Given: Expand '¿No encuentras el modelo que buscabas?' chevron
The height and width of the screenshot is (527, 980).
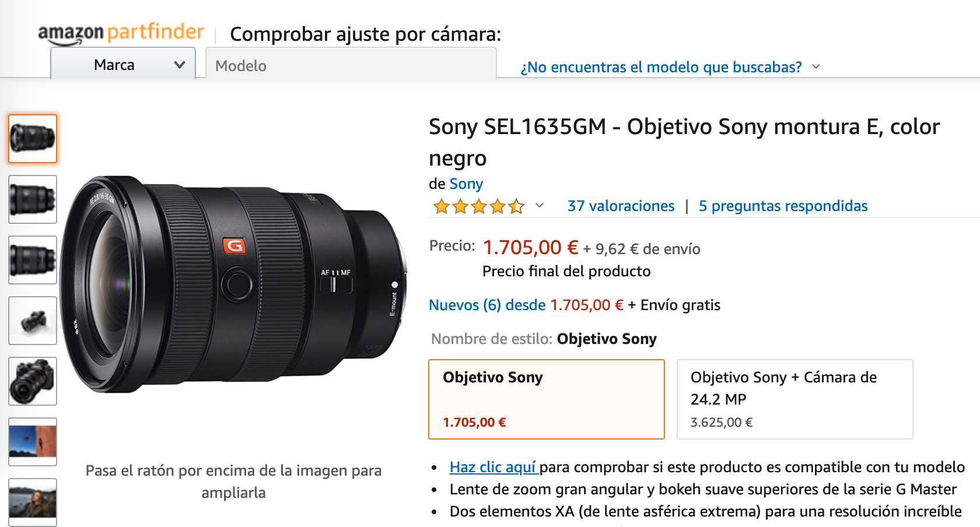Looking at the screenshot, I should pos(816,66).
